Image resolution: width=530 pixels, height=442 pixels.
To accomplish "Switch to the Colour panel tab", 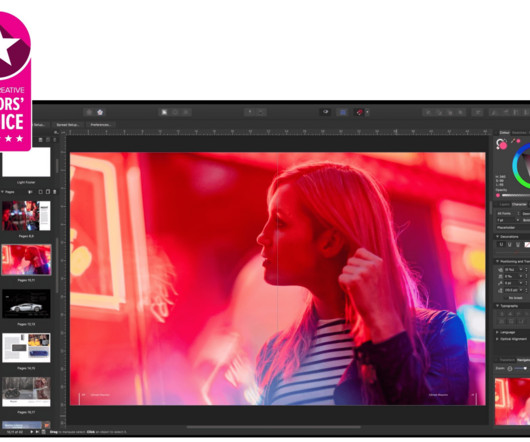I will tap(504, 132).
